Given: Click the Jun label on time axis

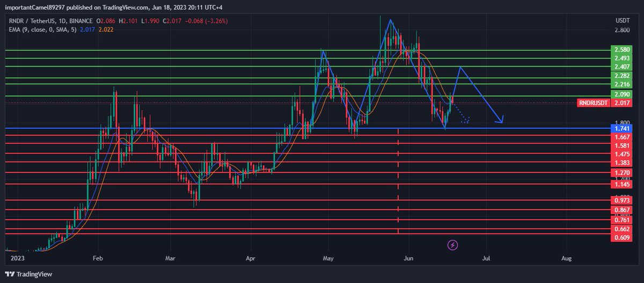Looking at the screenshot, I should click(409, 258).
